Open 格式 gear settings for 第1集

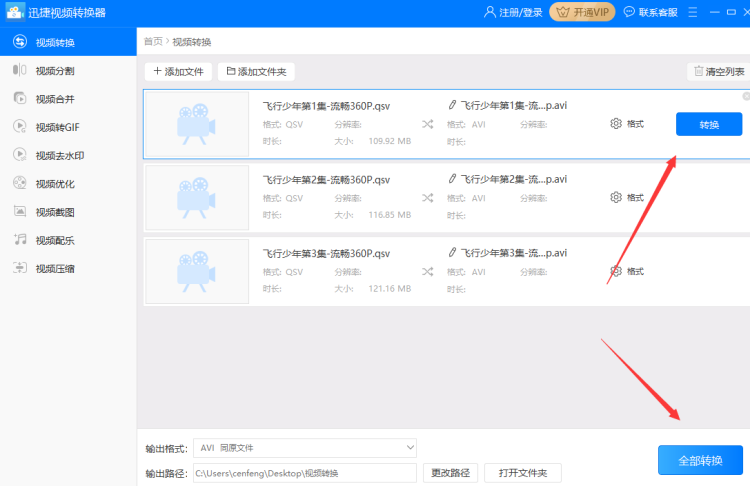pyautogui.click(x=627, y=124)
